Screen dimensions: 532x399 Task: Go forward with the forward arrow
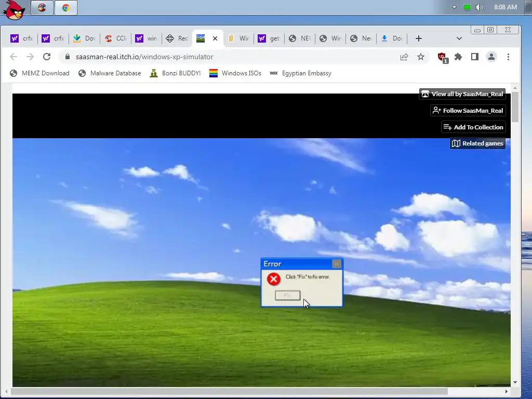click(x=30, y=57)
